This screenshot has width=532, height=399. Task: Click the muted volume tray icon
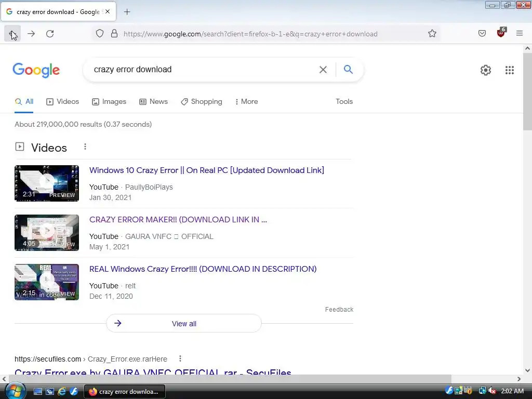pyautogui.click(x=492, y=391)
